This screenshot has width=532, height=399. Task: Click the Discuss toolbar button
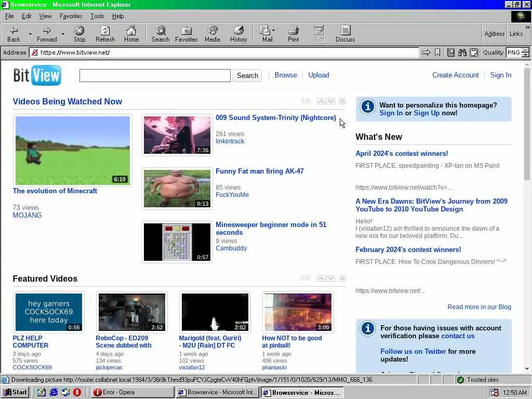(345, 34)
